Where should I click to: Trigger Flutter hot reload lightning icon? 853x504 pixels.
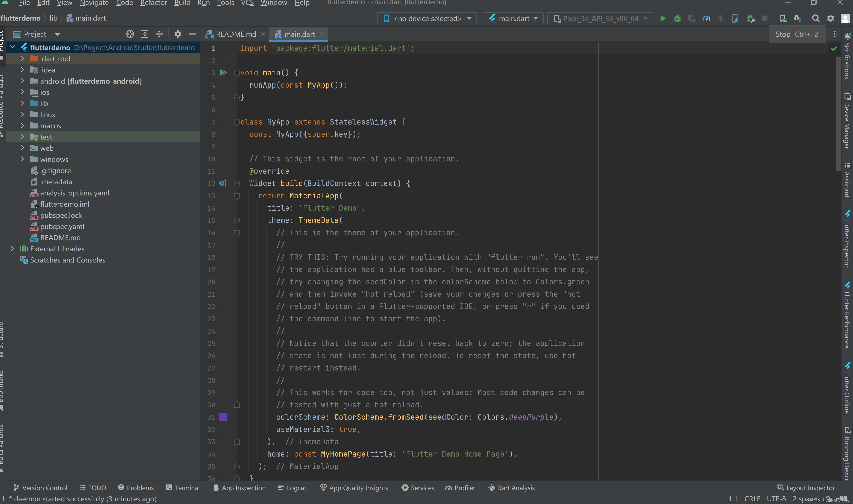tap(721, 18)
